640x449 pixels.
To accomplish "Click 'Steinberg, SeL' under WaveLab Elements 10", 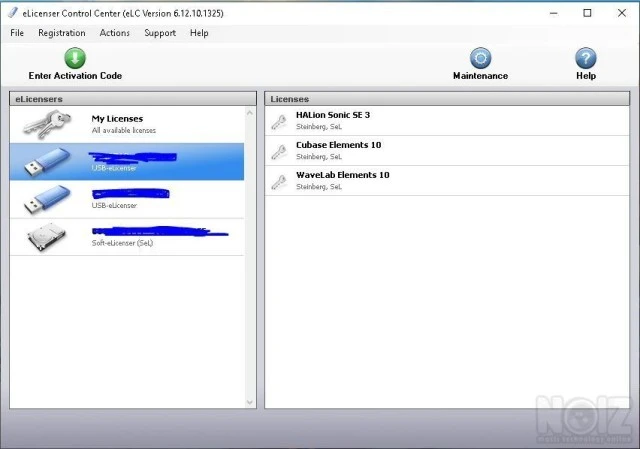I will (319, 187).
